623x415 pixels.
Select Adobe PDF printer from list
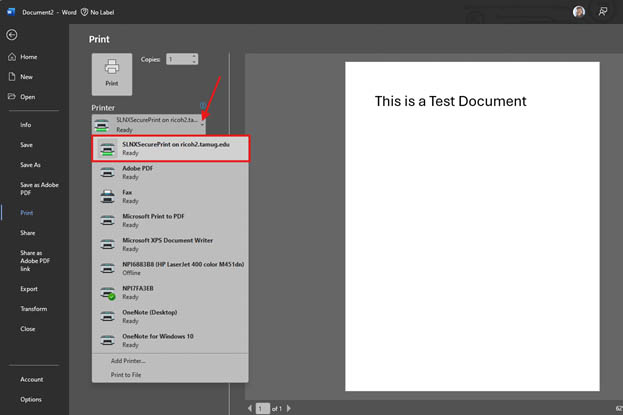pos(170,172)
